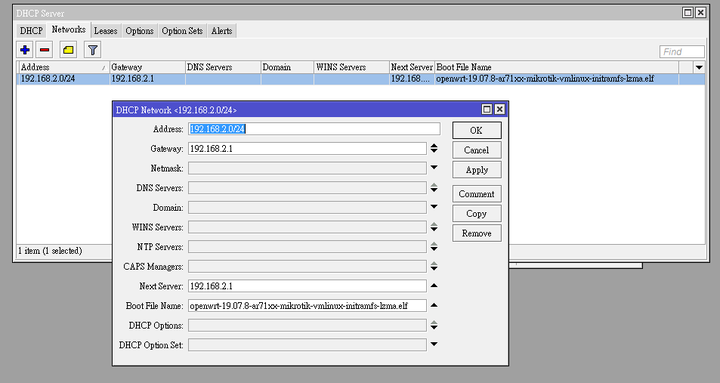Click the Cancel button
This screenshot has height=383, width=720.
coord(477,150)
